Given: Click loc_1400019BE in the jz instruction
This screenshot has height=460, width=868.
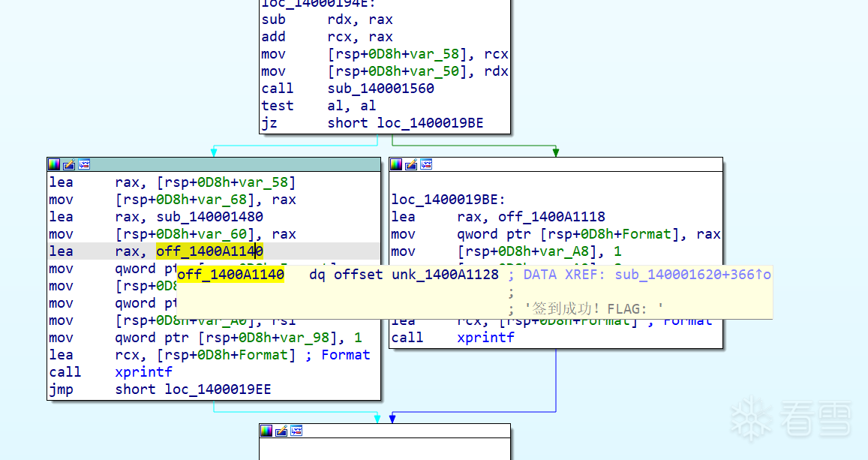Looking at the screenshot, I should [430, 123].
